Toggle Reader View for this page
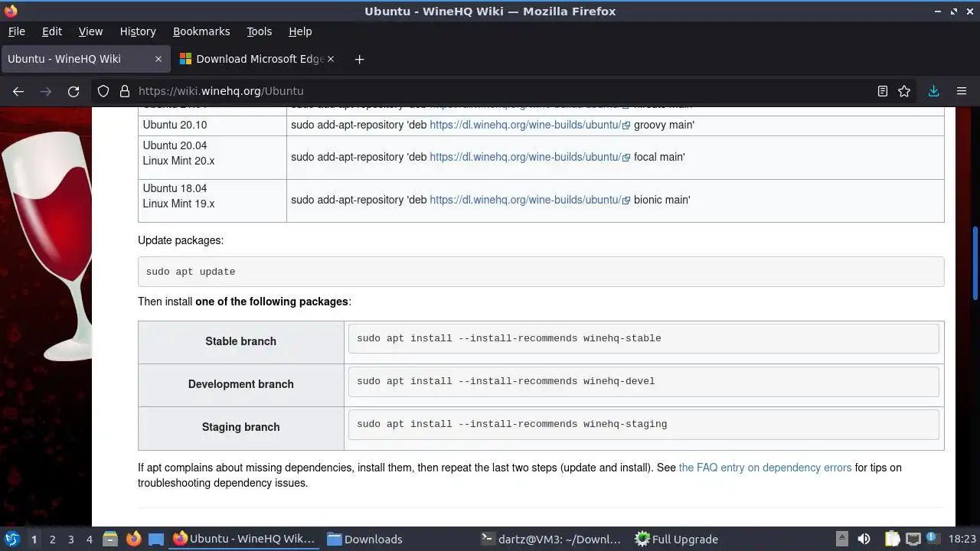Image resolution: width=980 pixels, height=551 pixels. click(883, 91)
